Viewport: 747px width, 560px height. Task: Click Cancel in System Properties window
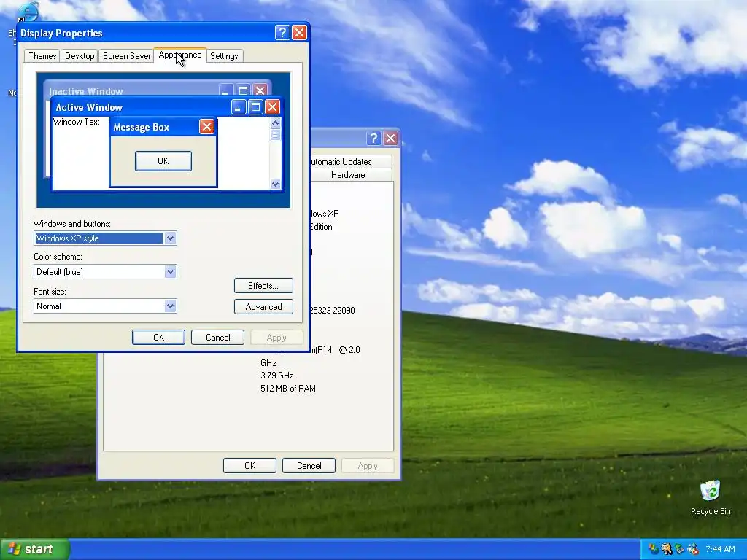[309, 466]
